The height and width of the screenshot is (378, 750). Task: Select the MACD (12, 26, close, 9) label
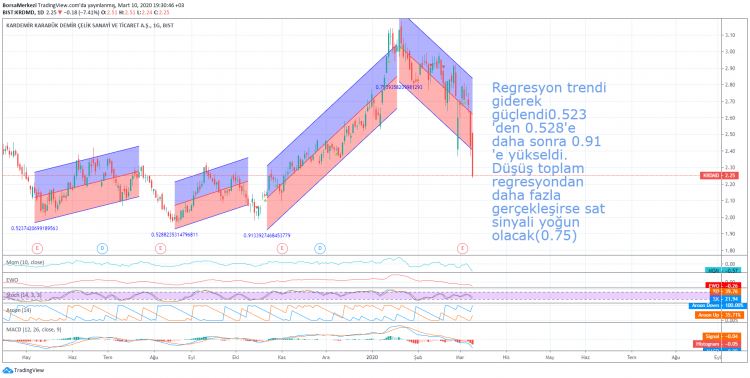point(33,330)
